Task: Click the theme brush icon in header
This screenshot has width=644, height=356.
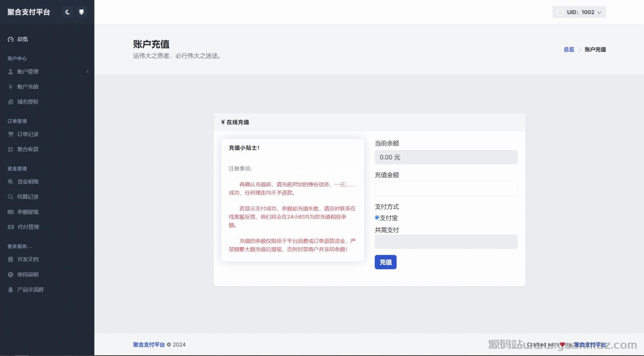Action: click(x=81, y=12)
